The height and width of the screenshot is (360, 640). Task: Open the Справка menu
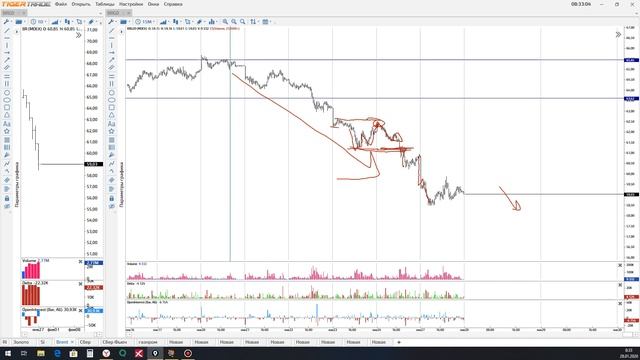pos(173,4)
